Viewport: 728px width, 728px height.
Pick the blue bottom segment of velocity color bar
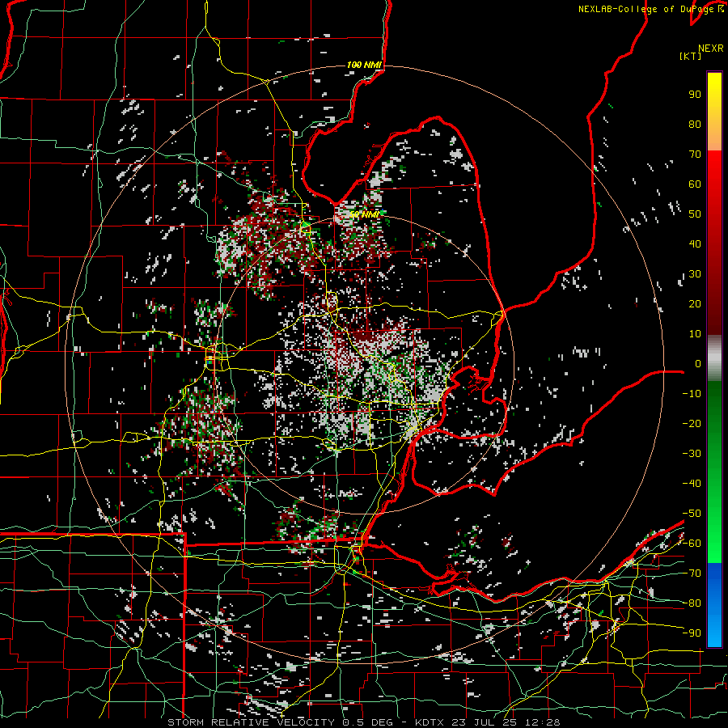714,604
